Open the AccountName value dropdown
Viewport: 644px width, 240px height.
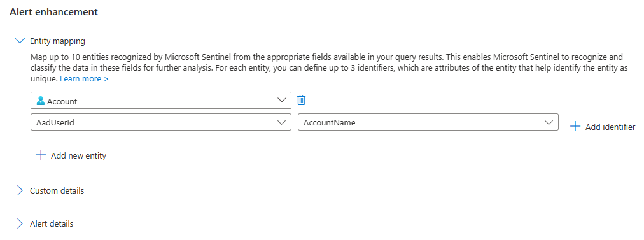428,122
